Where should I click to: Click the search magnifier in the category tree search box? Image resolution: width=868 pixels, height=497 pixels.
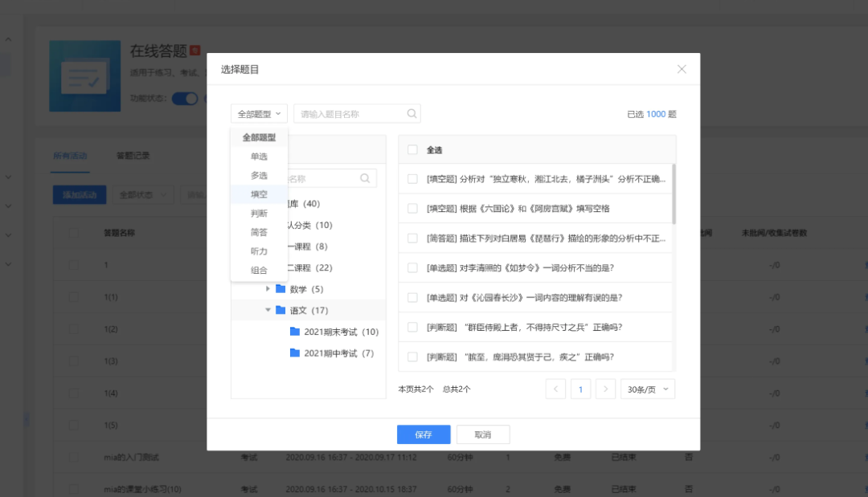(x=366, y=177)
